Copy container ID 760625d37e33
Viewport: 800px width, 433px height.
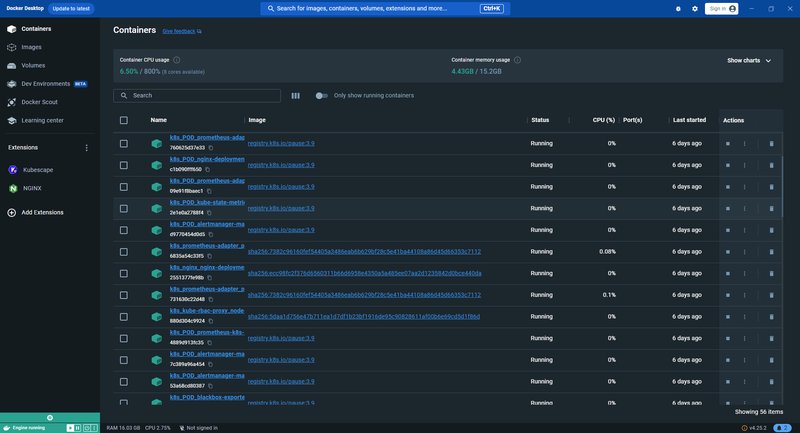coord(211,148)
